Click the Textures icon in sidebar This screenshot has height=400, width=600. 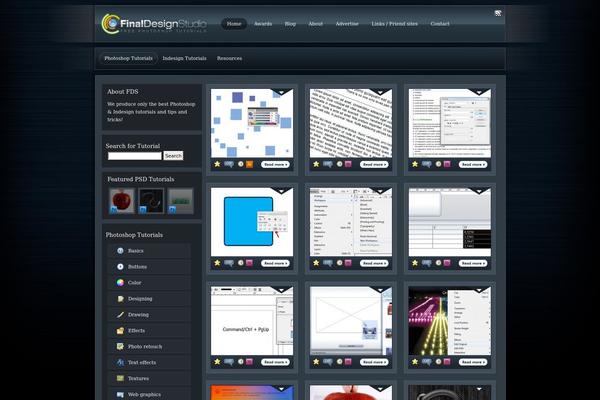tap(120, 378)
